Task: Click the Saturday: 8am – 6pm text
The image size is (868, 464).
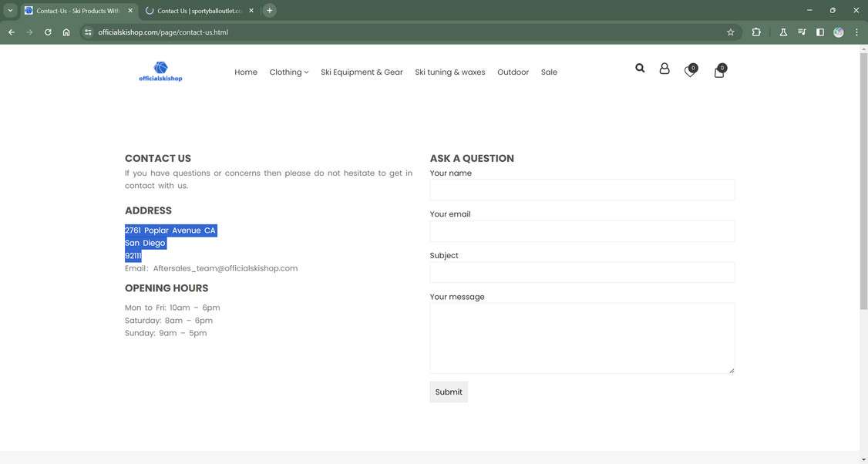Action: (169, 321)
